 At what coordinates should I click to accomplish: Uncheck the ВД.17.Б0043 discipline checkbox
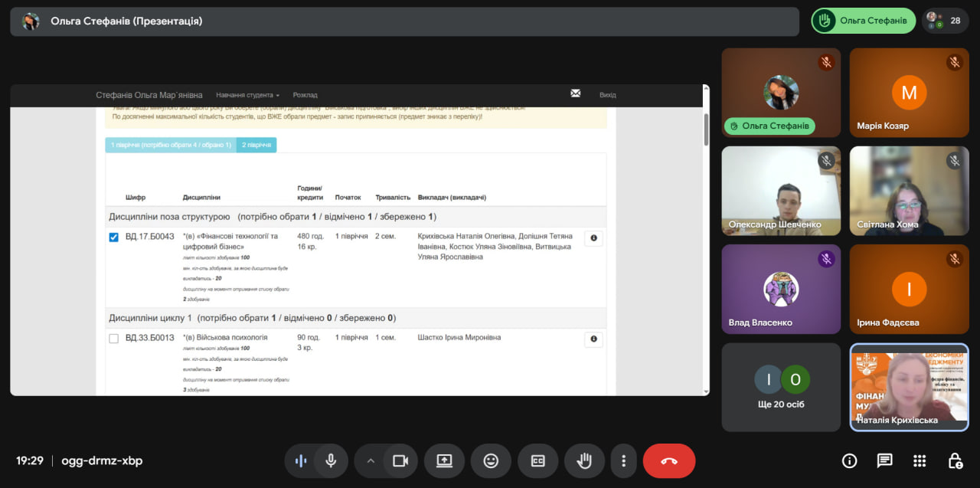click(113, 237)
